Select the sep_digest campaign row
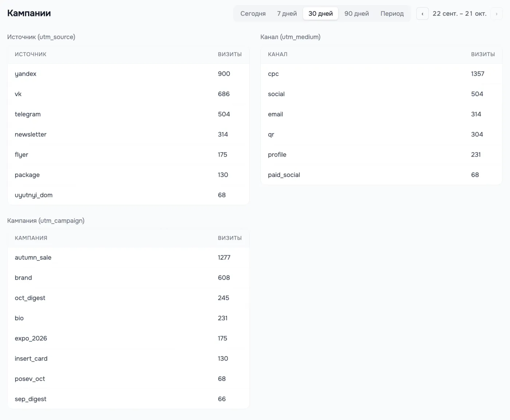This screenshot has height=420, width=510. click(128, 399)
